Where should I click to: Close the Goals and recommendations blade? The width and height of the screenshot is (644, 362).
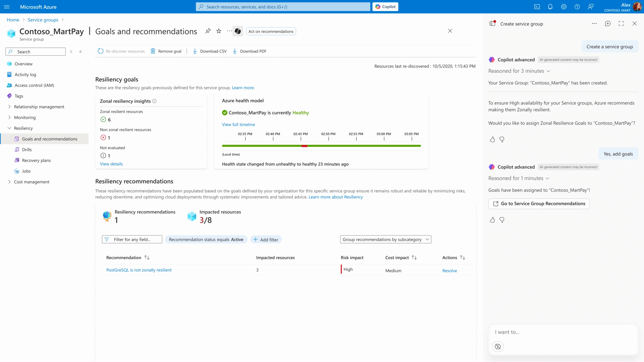pyautogui.click(x=450, y=31)
